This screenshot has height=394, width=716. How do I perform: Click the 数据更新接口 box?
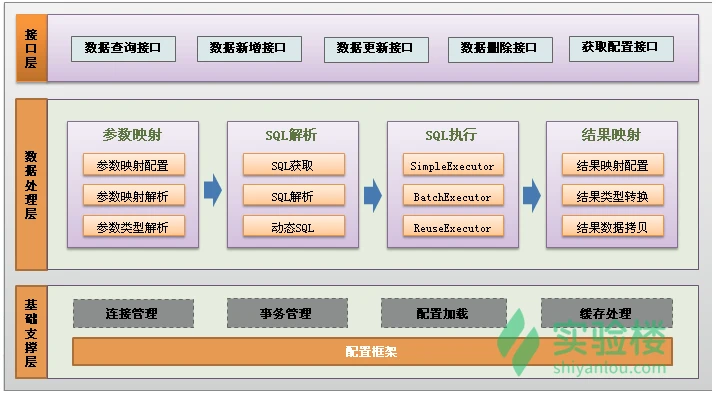tap(376, 50)
